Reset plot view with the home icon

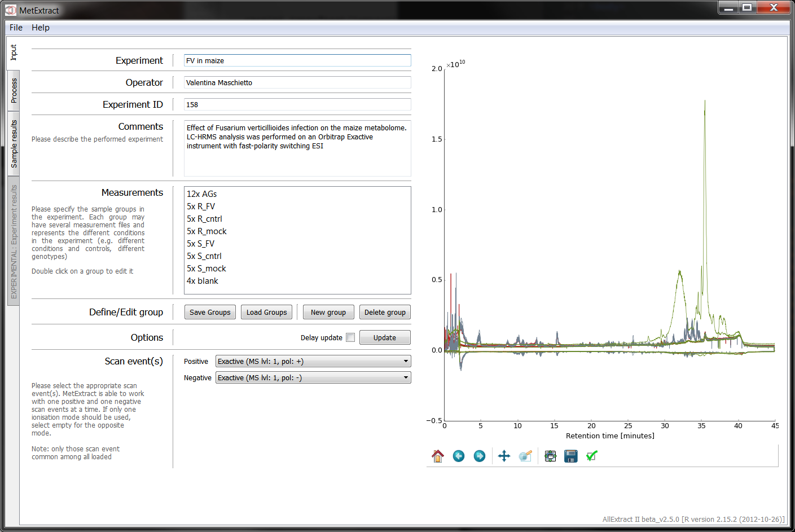click(x=438, y=456)
